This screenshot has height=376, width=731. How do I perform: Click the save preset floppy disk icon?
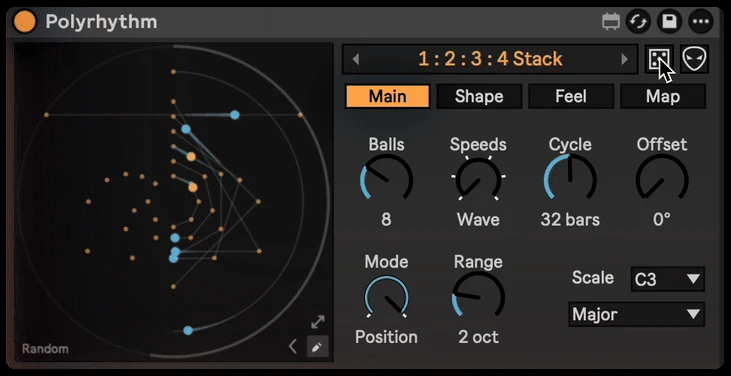[669, 22]
